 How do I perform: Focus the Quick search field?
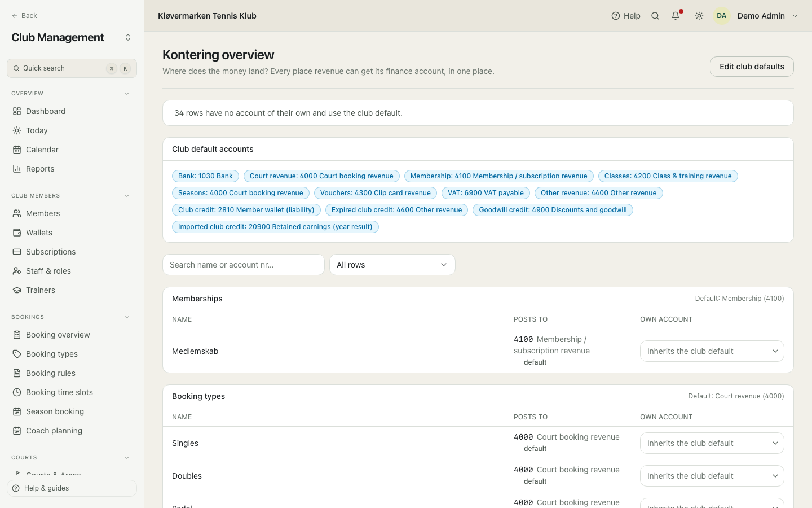pyautogui.click(x=72, y=68)
